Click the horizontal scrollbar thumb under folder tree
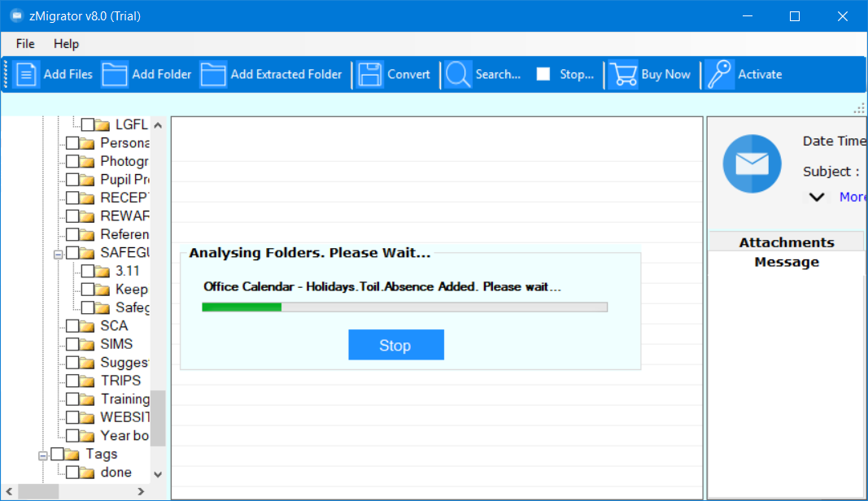This screenshot has width=868, height=501. coord(38,491)
